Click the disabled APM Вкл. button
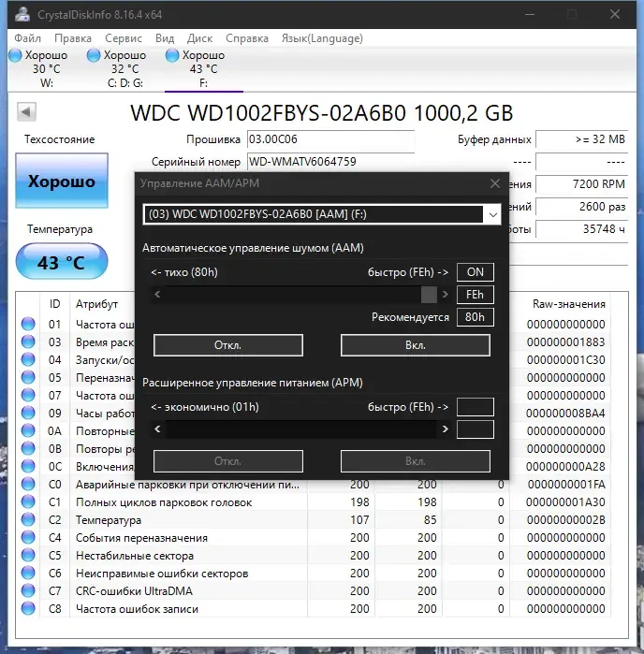 click(x=416, y=461)
